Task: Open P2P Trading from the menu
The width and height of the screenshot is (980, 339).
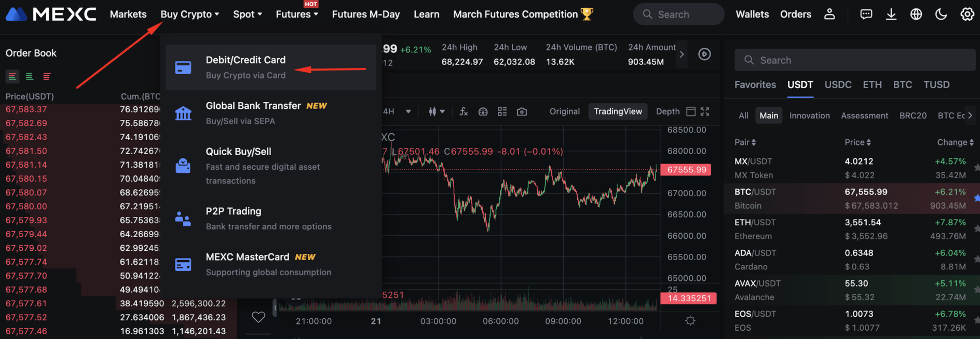Action: click(x=234, y=211)
